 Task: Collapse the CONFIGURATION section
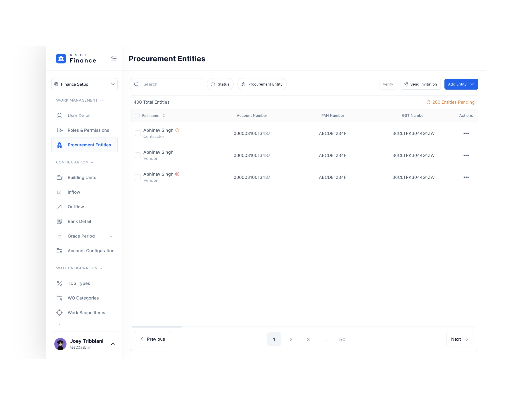[92, 162]
